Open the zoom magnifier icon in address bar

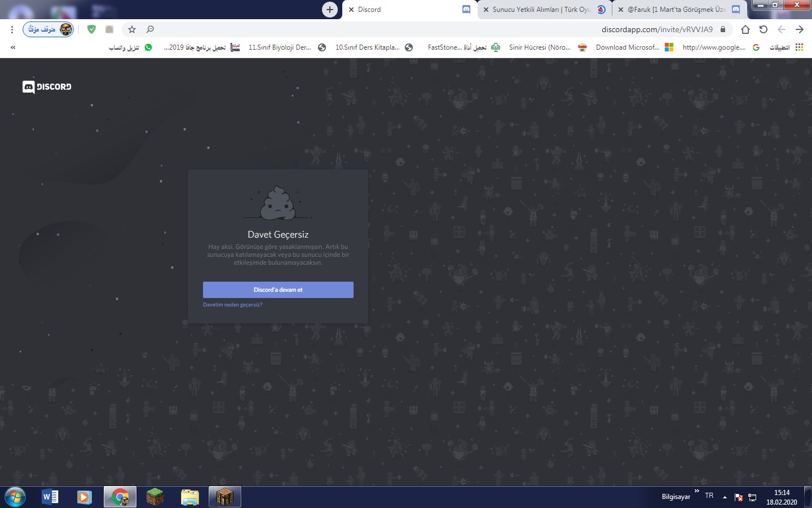150,29
